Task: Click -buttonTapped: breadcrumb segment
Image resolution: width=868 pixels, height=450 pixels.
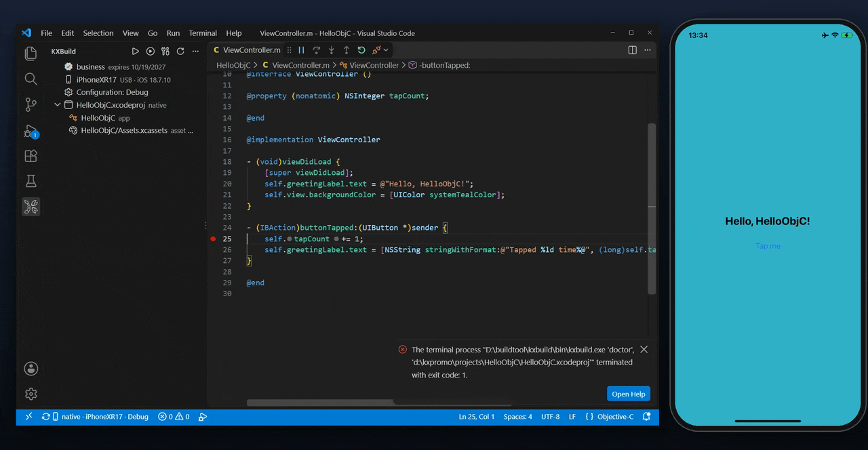Action: pos(440,65)
